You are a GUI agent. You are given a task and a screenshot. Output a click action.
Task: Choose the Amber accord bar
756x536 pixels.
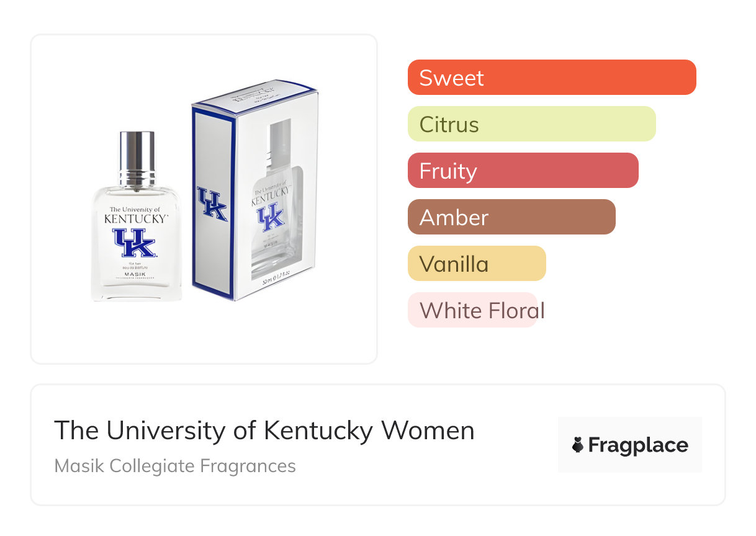point(511,217)
